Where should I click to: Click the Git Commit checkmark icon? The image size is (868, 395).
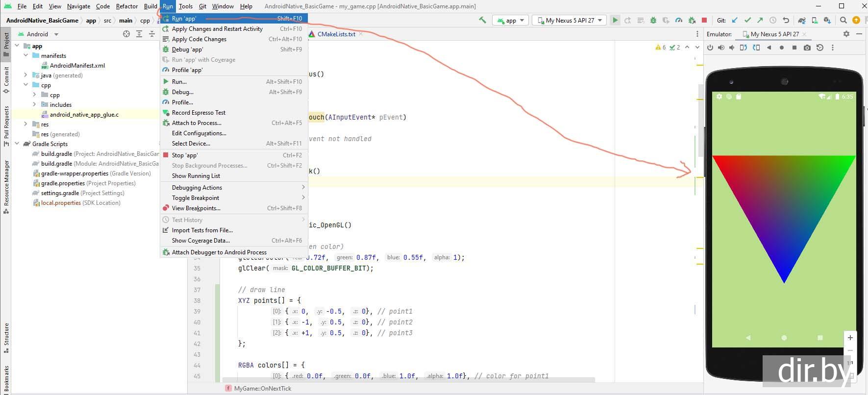tap(747, 20)
